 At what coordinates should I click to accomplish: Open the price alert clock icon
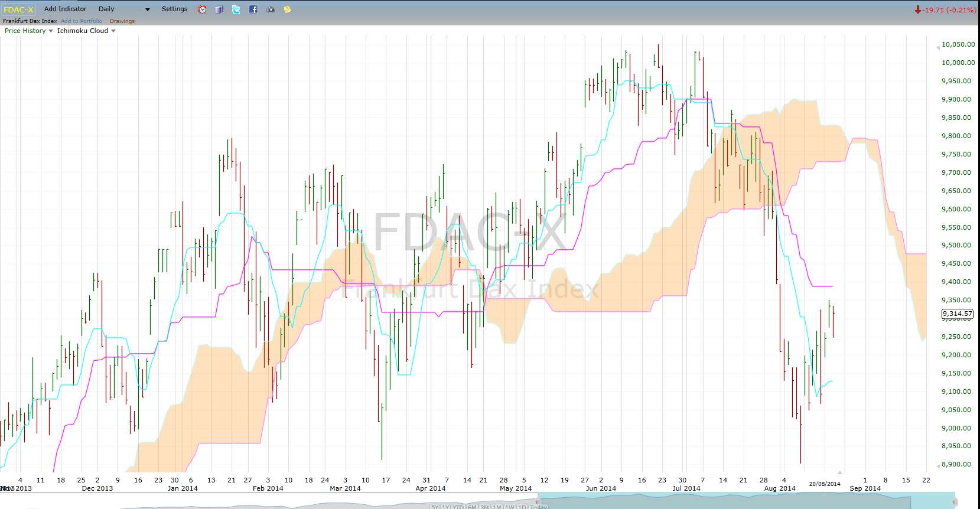click(202, 9)
